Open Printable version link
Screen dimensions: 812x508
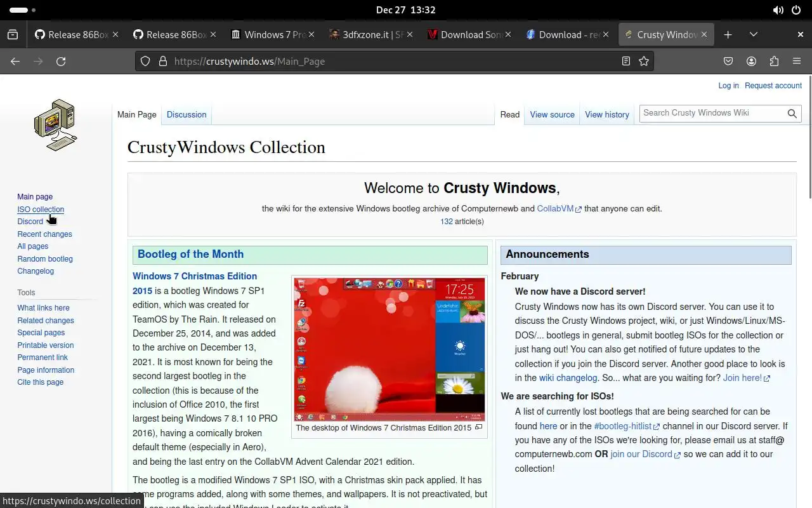pos(46,345)
